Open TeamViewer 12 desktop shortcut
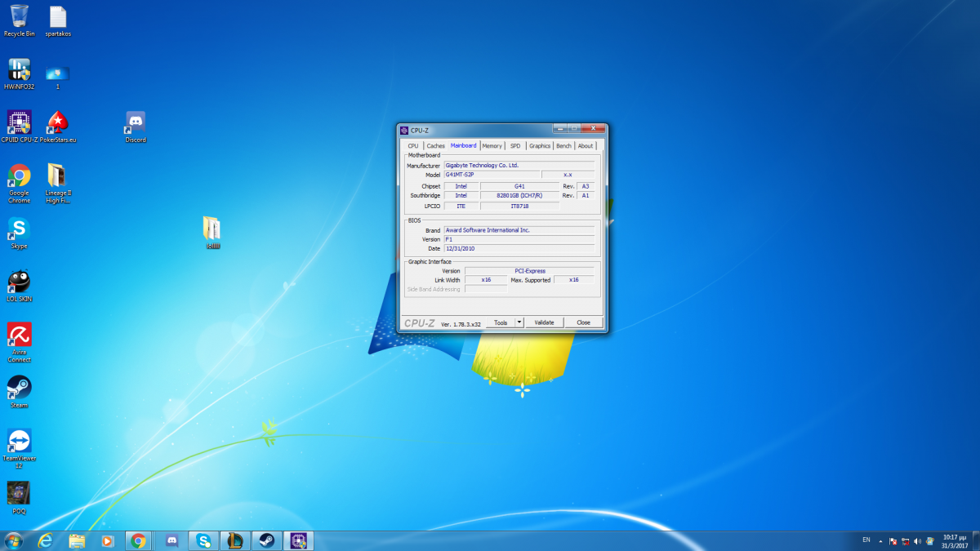Image resolution: width=980 pixels, height=551 pixels. coord(19,449)
